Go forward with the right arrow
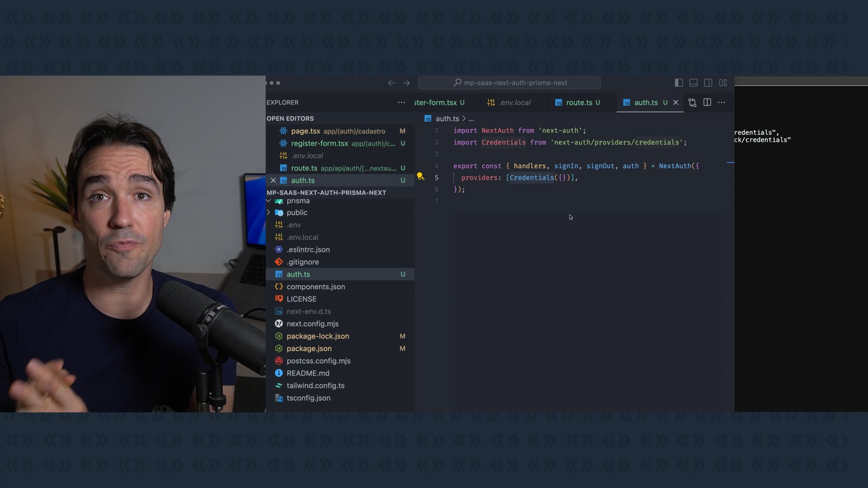The image size is (868, 488). pyautogui.click(x=406, y=83)
